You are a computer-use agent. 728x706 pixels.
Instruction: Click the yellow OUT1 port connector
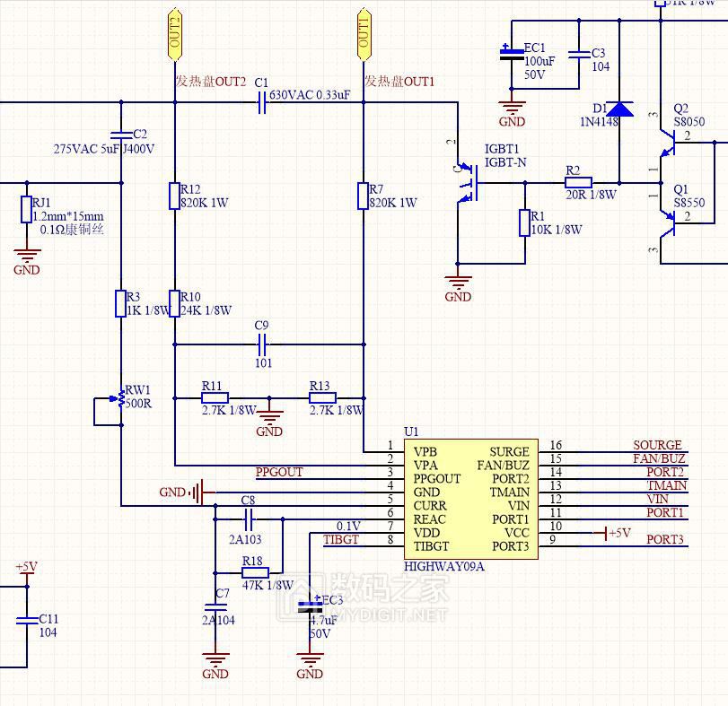click(x=364, y=35)
